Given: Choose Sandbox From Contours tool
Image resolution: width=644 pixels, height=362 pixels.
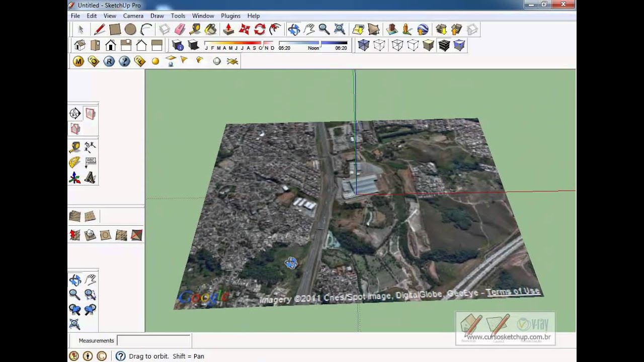Looking at the screenshot, I should [x=75, y=217].
